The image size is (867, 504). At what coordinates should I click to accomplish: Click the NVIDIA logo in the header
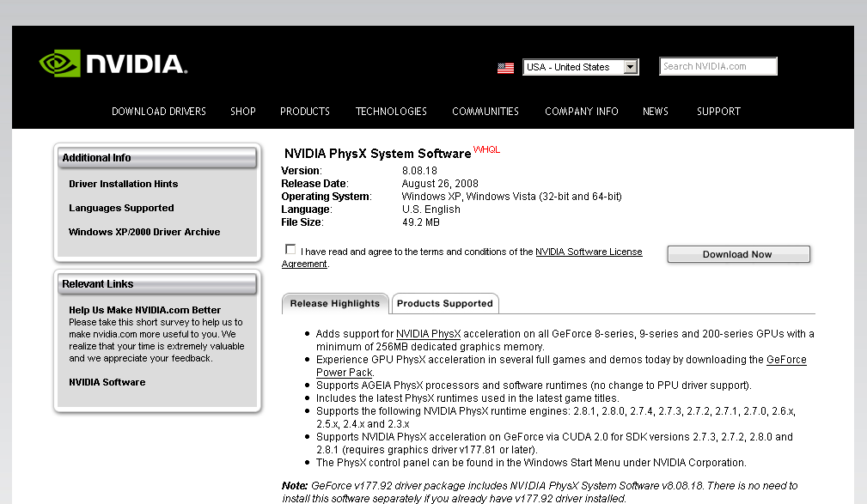click(113, 64)
